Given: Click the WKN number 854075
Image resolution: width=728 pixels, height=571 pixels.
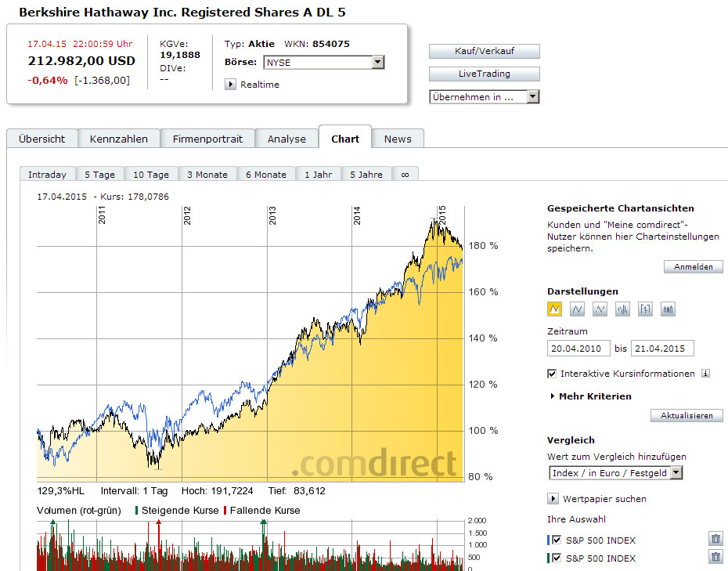Looking at the screenshot, I should click(x=331, y=44).
